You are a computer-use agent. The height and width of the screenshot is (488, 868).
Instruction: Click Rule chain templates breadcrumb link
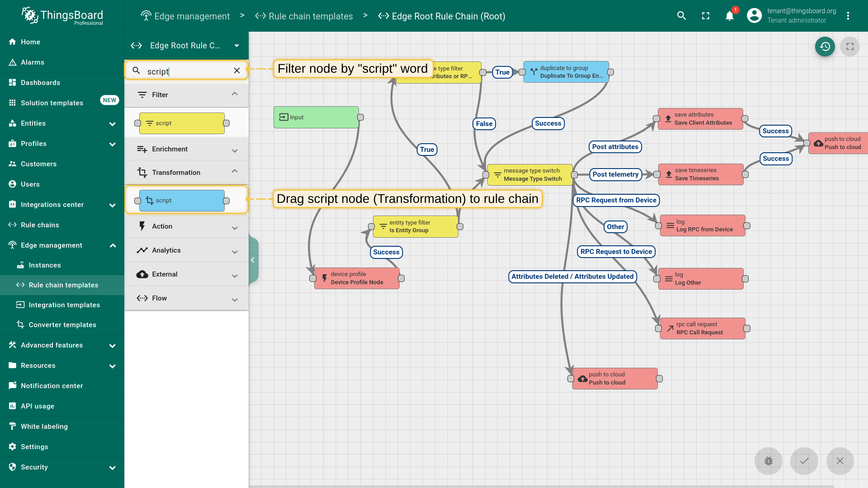pyautogui.click(x=311, y=16)
